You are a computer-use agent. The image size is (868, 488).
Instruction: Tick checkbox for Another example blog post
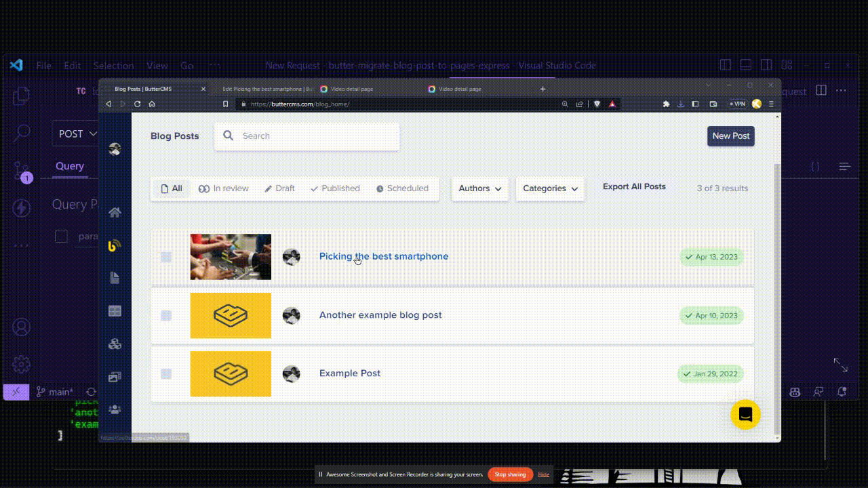tap(166, 315)
